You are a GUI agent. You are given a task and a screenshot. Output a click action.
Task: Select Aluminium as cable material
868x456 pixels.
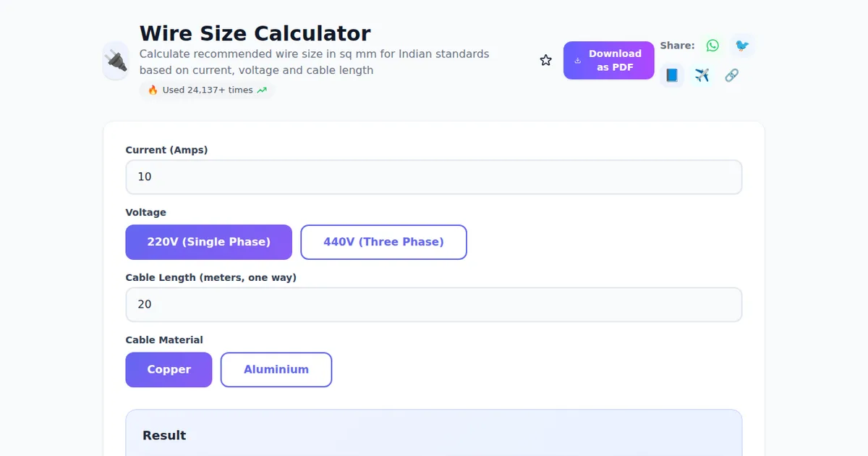click(x=276, y=369)
